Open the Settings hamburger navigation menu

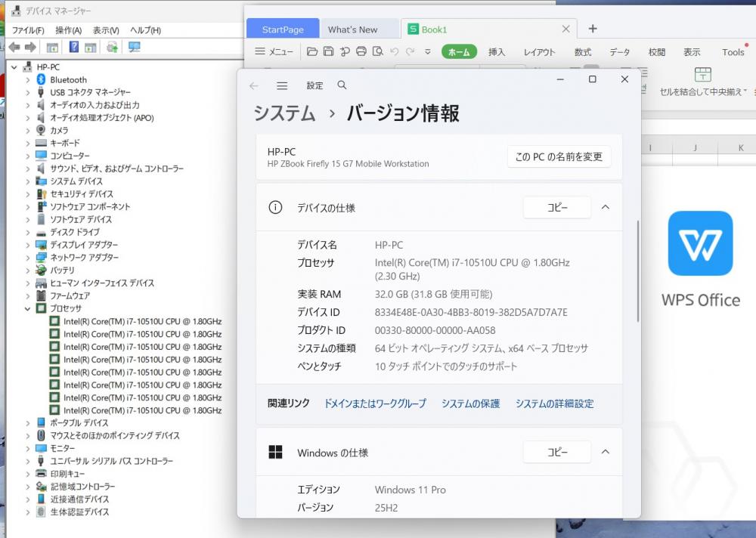click(282, 86)
